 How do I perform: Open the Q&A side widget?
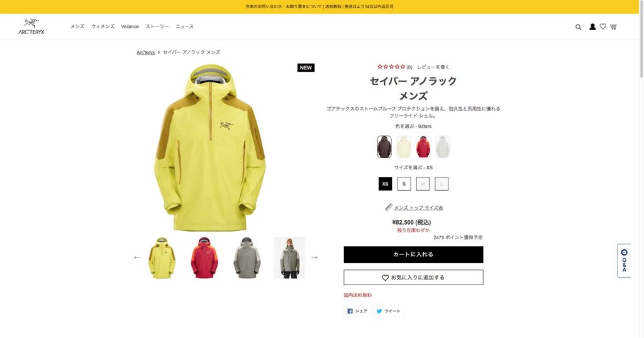tap(624, 261)
